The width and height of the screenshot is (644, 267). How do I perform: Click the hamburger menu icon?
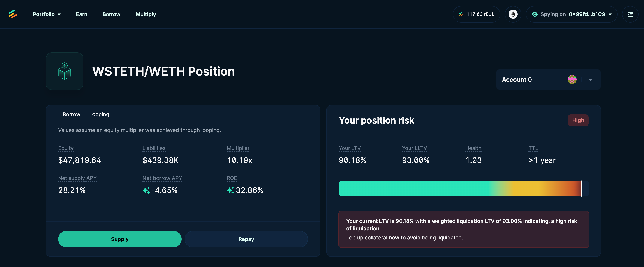tap(631, 14)
